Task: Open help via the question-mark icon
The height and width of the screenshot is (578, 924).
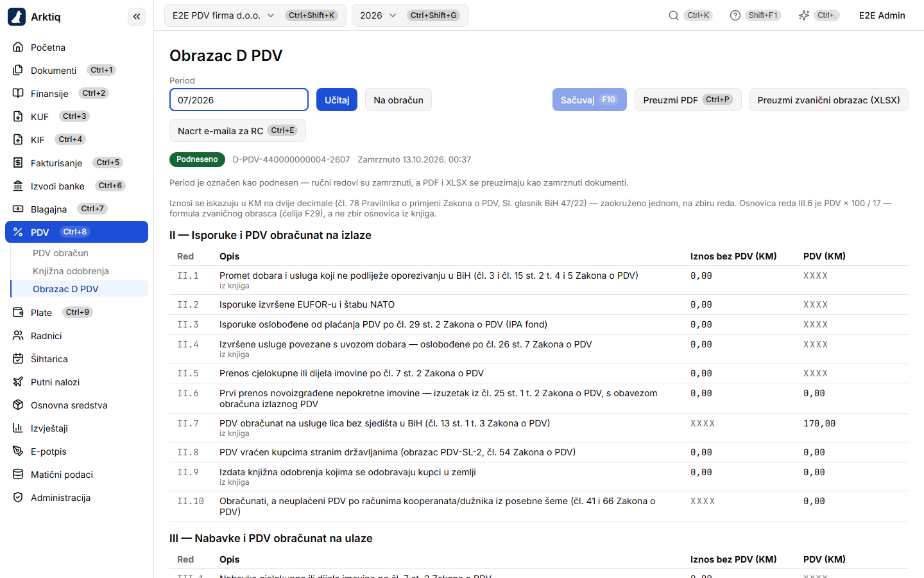Action: point(735,15)
